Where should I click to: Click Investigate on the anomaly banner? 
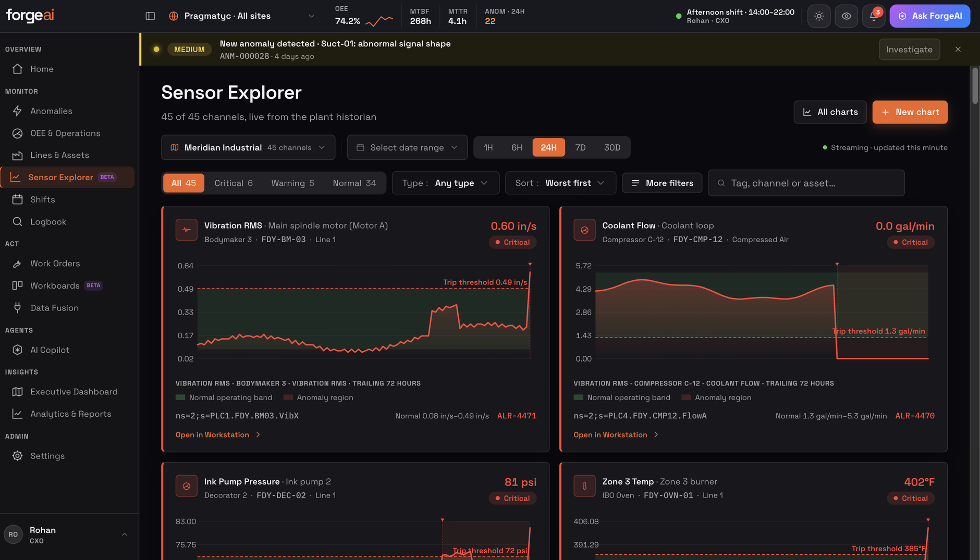pyautogui.click(x=909, y=49)
